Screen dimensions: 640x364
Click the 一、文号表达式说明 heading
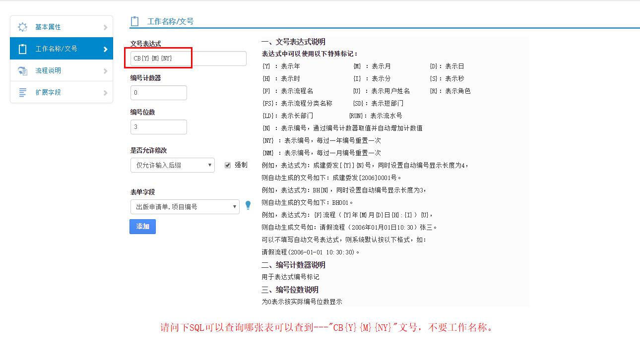(293, 42)
